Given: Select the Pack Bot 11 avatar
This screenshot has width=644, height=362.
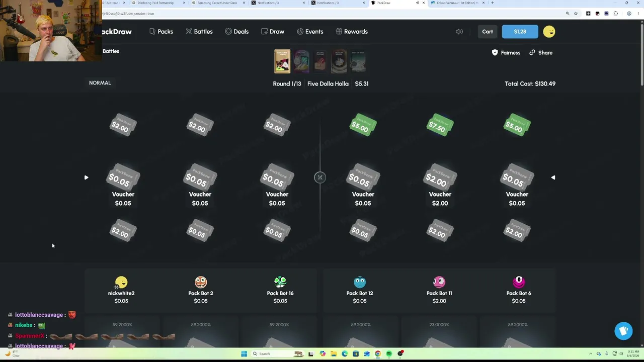Looking at the screenshot, I should [439, 282].
